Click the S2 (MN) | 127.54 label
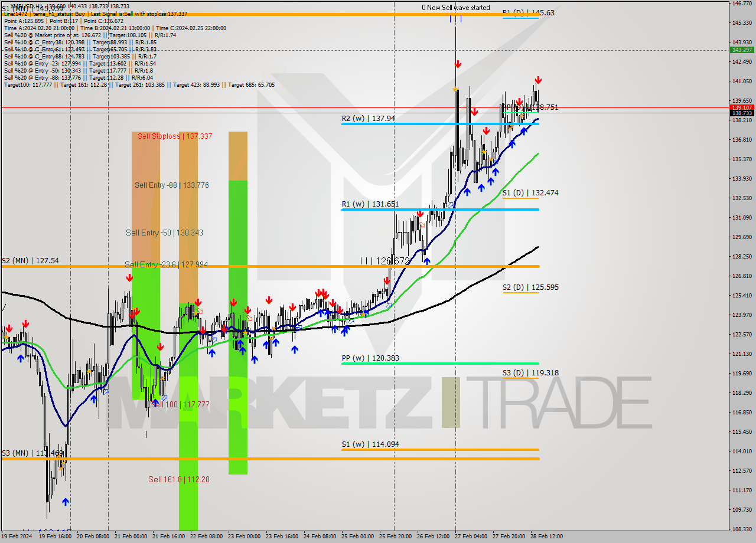This screenshot has height=543, width=756. 30,260
